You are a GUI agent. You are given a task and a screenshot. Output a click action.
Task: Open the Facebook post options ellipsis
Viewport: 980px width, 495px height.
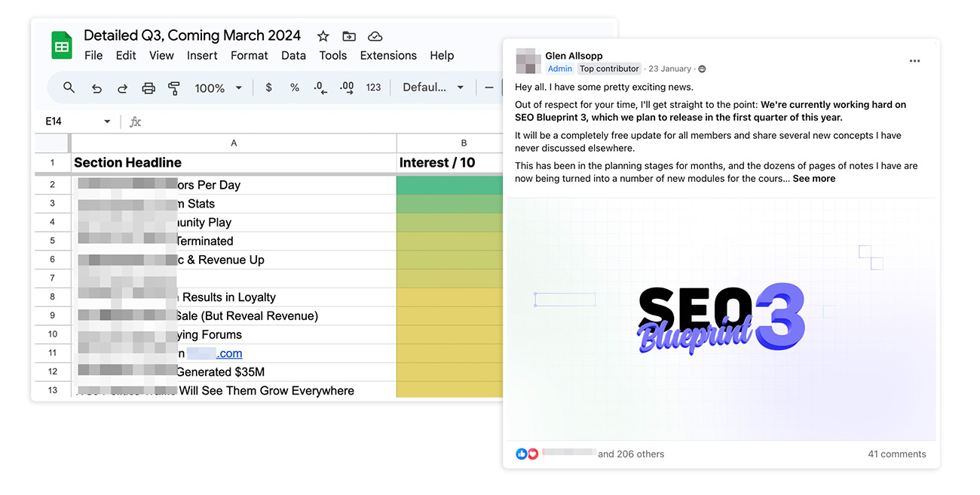(914, 61)
